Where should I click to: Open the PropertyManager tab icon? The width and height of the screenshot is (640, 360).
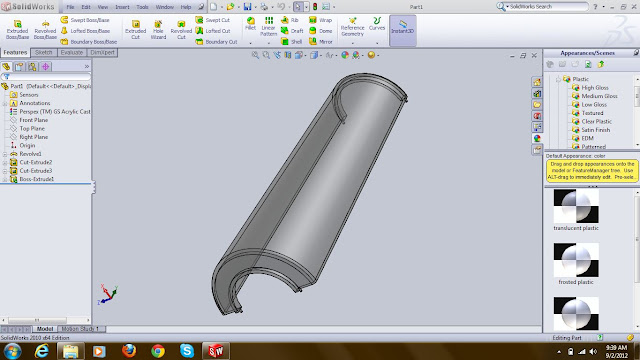point(19,67)
